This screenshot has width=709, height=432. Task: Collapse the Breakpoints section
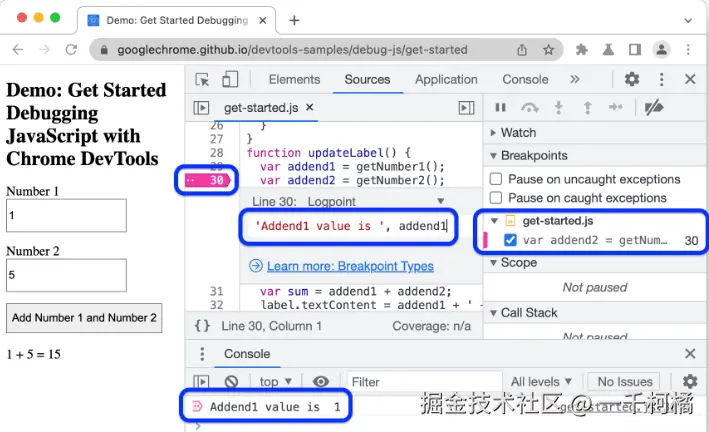(x=493, y=156)
